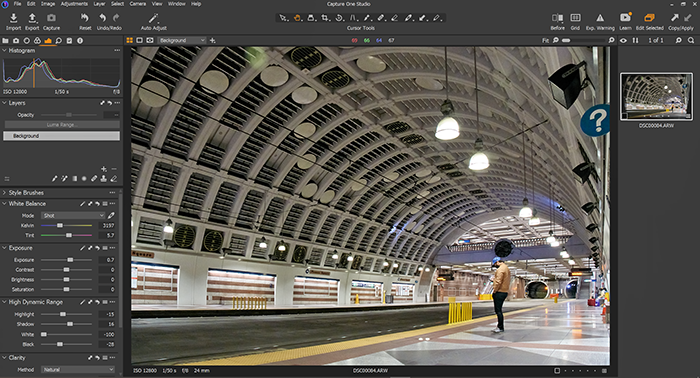Image resolution: width=700 pixels, height=378 pixels.
Task: Reset all image adjustments
Action: click(x=85, y=18)
